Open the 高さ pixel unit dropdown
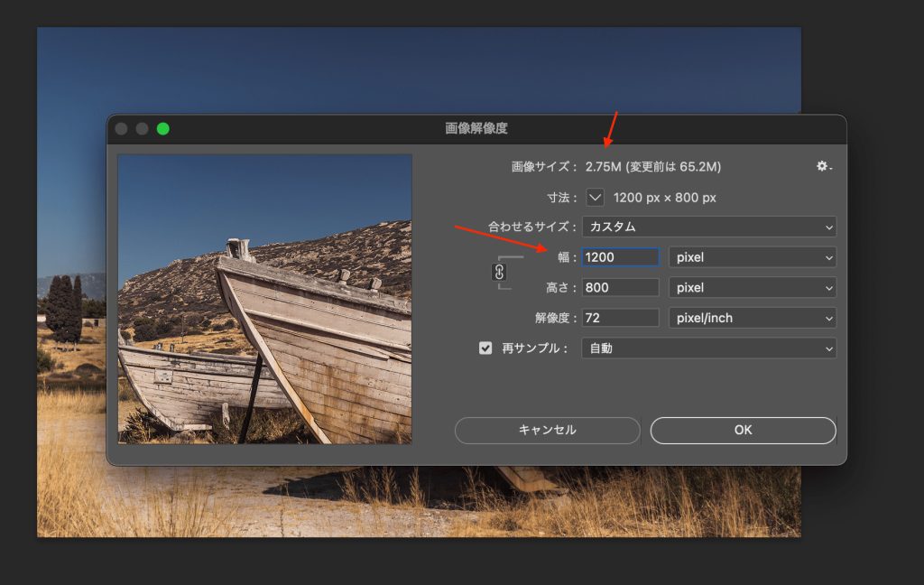The height and width of the screenshot is (585, 924). click(x=753, y=288)
